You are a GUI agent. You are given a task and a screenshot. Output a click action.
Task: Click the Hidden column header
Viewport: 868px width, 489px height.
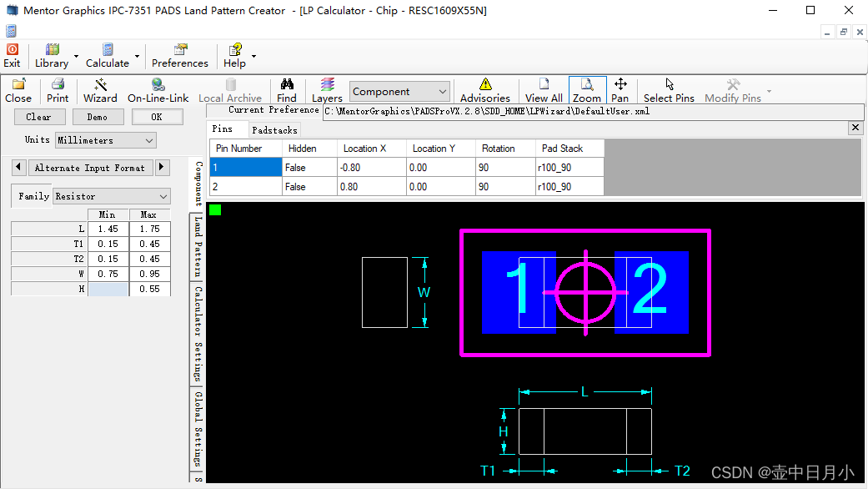tap(309, 149)
